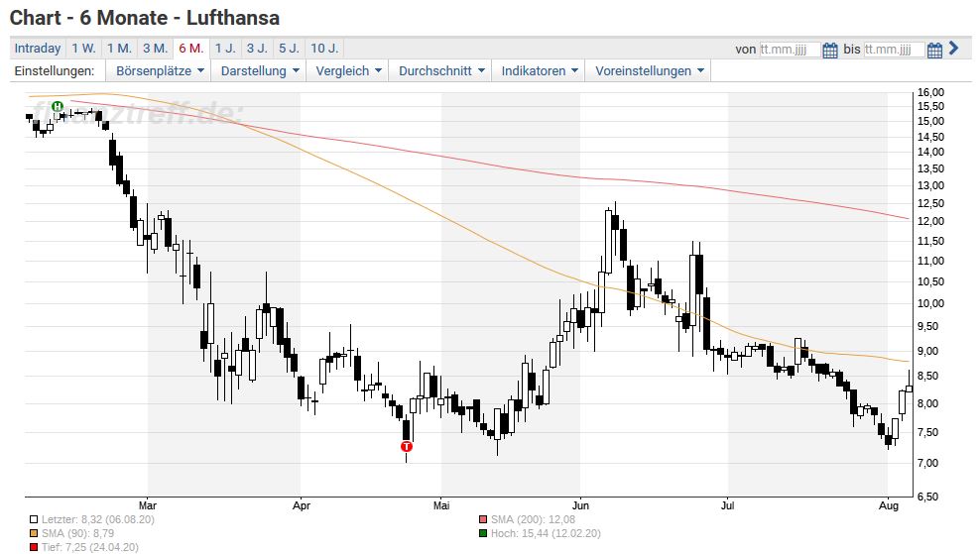Image resolution: width=980 pixels, height=554 pixels.
Task: Open calendar picker for 'bis' date
Action: tap(934, 50)
